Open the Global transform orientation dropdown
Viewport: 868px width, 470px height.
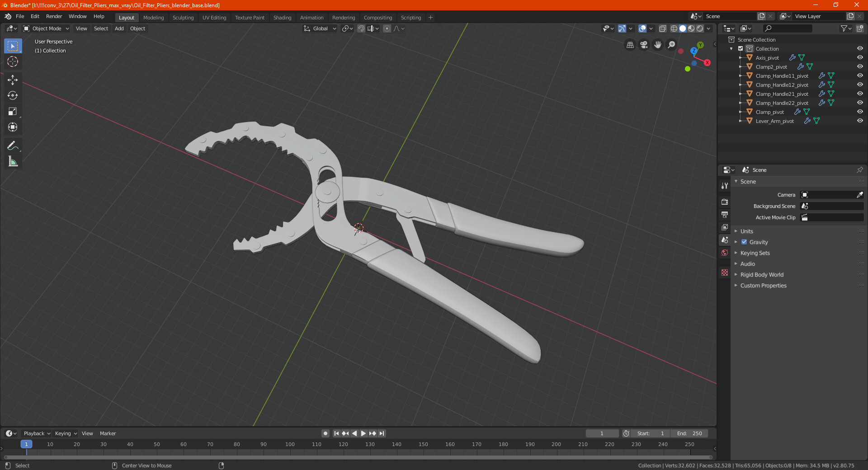point(320,28)
